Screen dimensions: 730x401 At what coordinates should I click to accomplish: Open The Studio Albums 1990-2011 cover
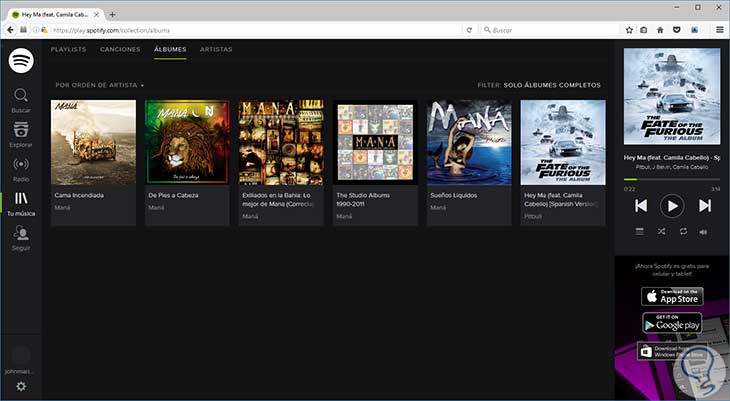375,143
